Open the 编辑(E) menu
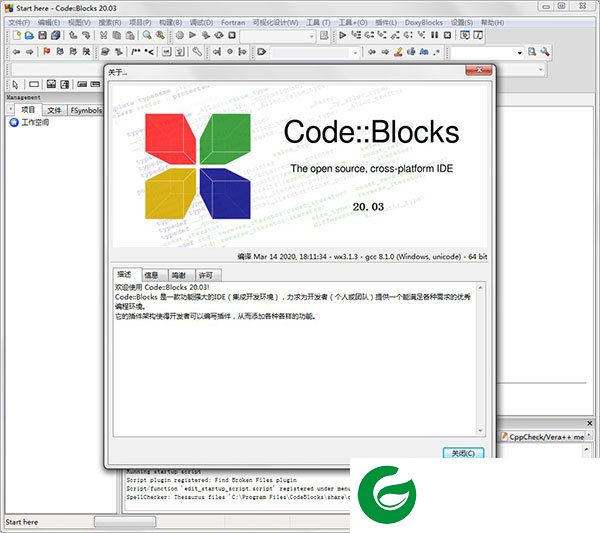600x533 pixels. 49,23
